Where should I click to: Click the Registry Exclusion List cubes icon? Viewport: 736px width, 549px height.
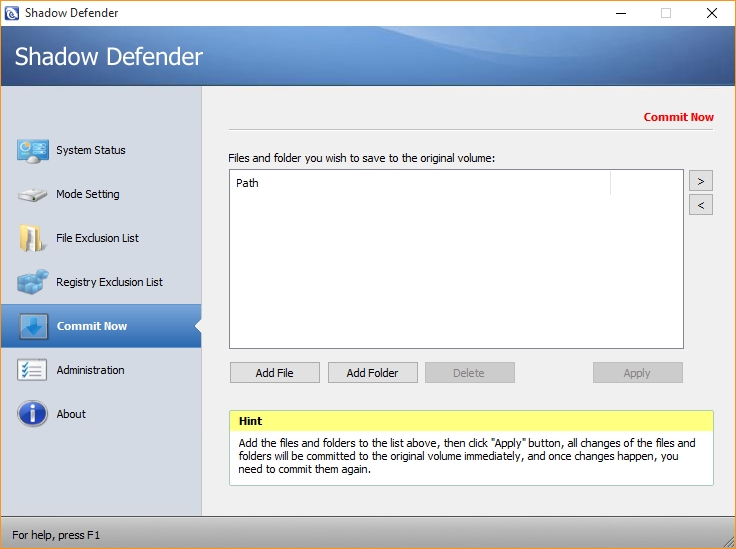(x=32, y=282)
